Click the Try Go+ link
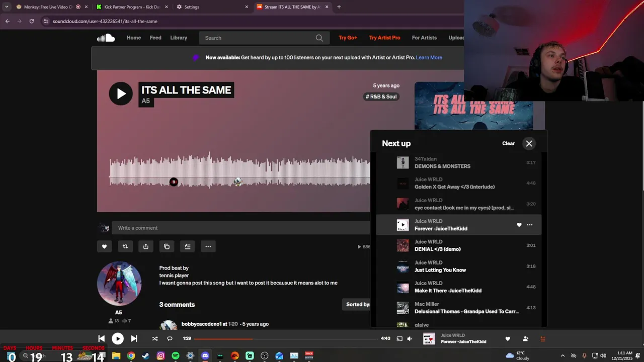This screenshot has height=362, width=644. coord(348,38)
